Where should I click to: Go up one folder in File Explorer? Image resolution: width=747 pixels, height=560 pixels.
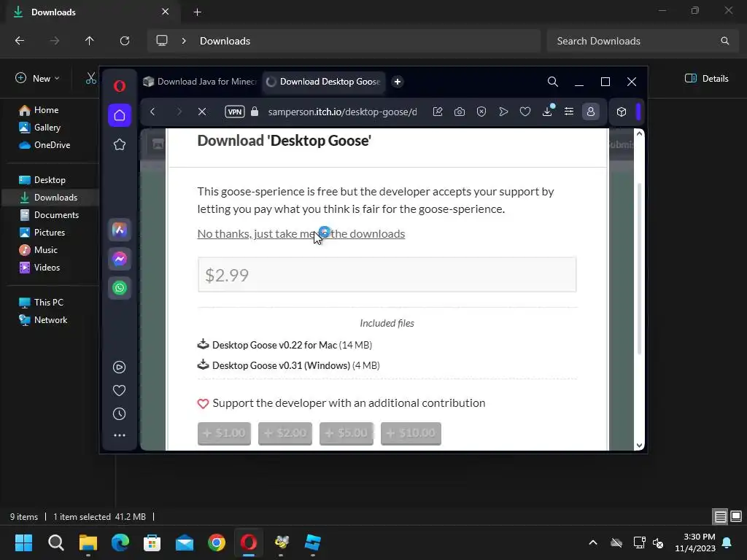[x=89, y=41]
